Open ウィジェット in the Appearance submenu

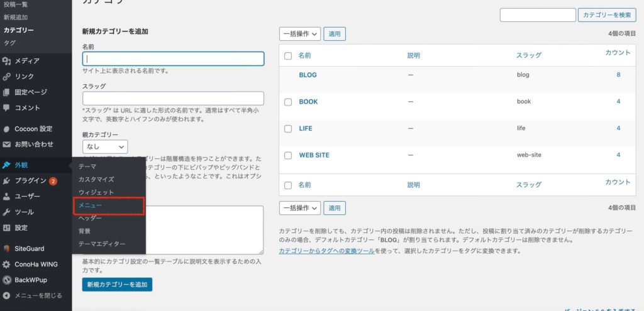click(x=96, y=192)
